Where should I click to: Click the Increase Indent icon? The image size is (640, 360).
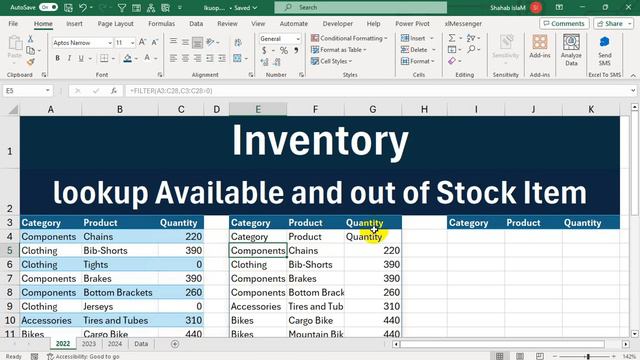[x=222, y=58]
